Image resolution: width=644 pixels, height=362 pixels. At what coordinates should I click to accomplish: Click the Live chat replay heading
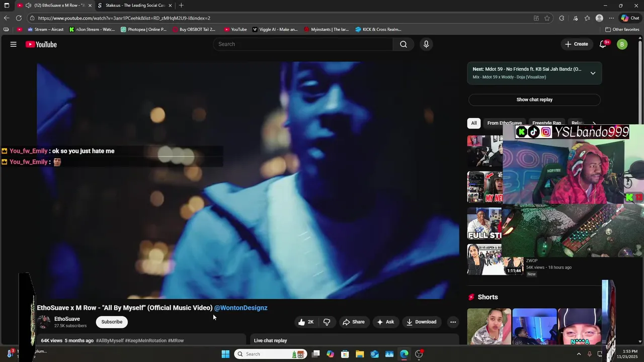[270, 340]
